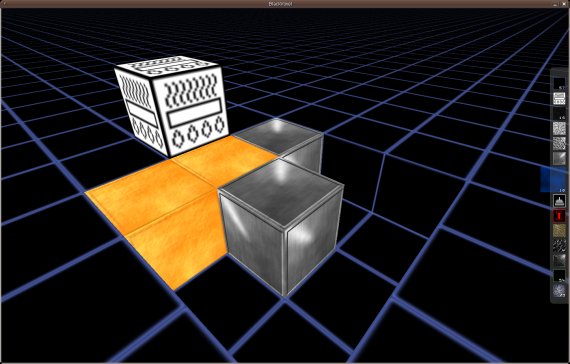Select the dark speckled rock block
Image resolution: width=570 pixels, height=364 pixels.
click(559, 245)
